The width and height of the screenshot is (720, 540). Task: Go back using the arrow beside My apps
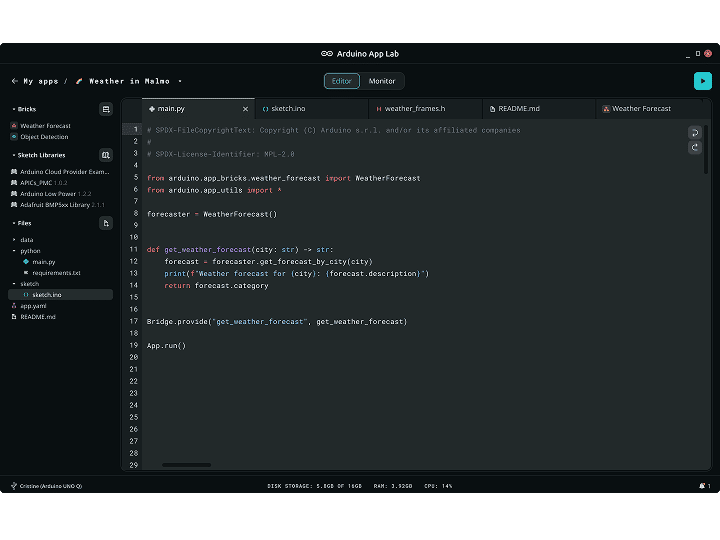click(x=15, y=81)
